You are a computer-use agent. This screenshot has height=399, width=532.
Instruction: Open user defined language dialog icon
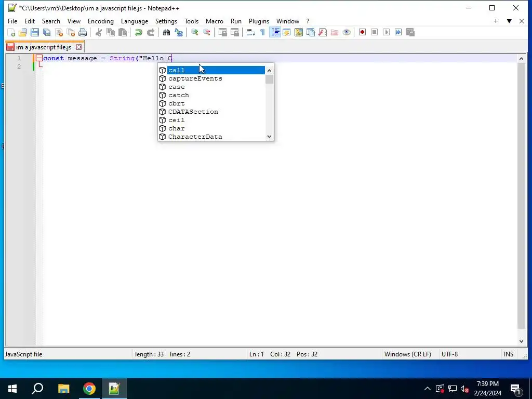click(x=287, y=32)
